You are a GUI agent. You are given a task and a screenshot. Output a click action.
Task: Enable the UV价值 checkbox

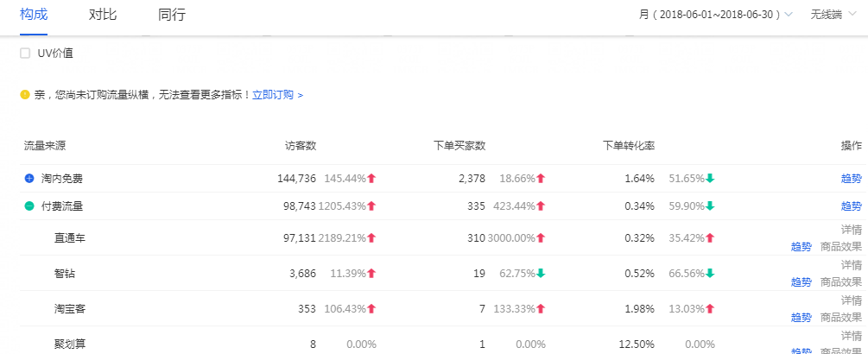(25, 54)
